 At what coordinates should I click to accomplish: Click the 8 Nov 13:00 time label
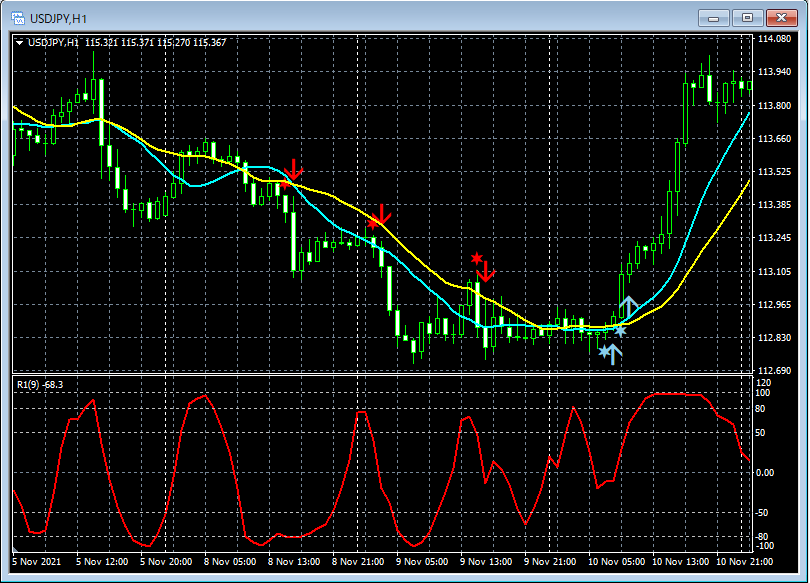pyautogui.click(x=294, y=562)
